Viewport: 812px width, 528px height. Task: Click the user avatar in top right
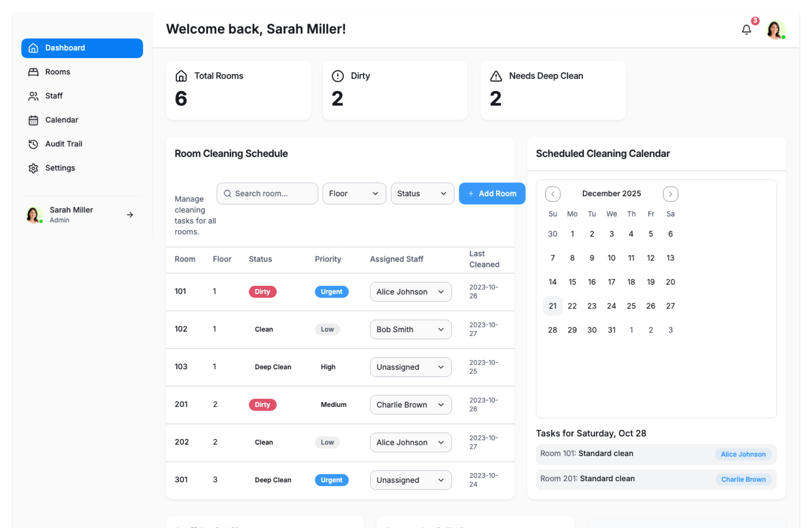[775, 30]
